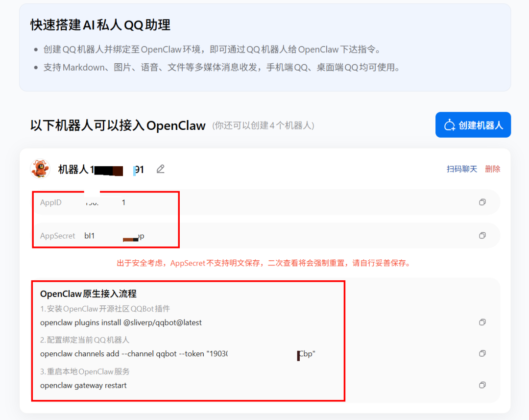529x420 pixels.
Task: Copy the AppSecret value to clipboard
Action: [482, 235]
